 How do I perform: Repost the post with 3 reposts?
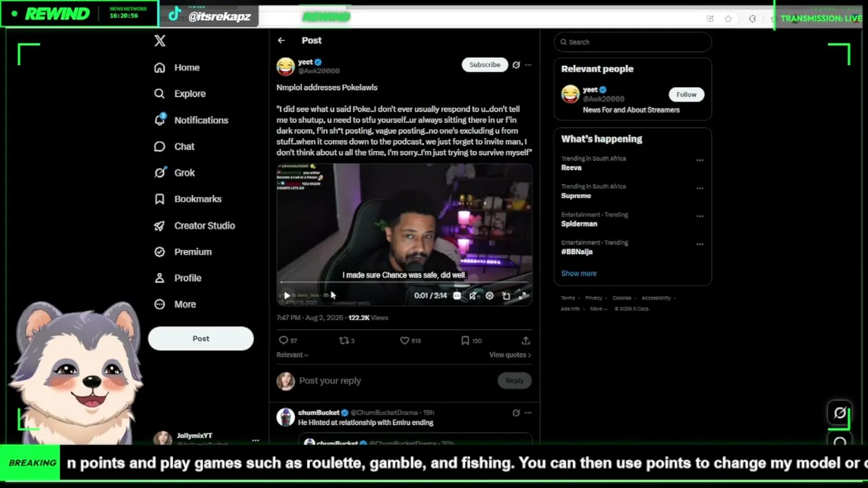[x=347, y=340]
